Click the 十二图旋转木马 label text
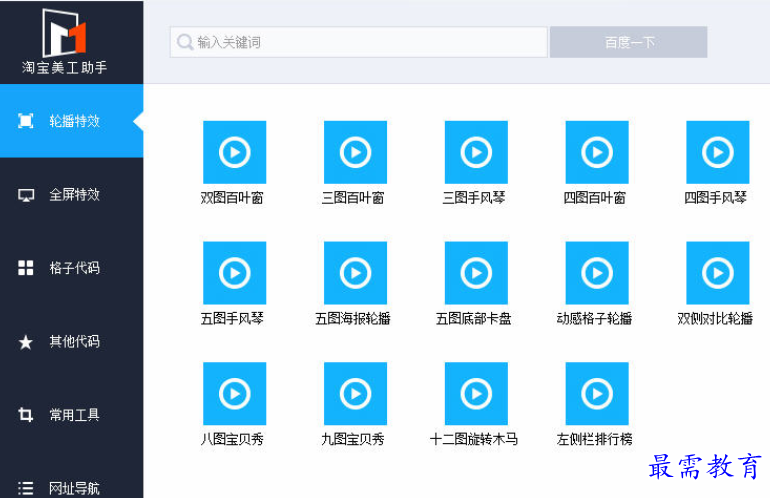This screenshot has width=770, height=498. coord(473,439)
